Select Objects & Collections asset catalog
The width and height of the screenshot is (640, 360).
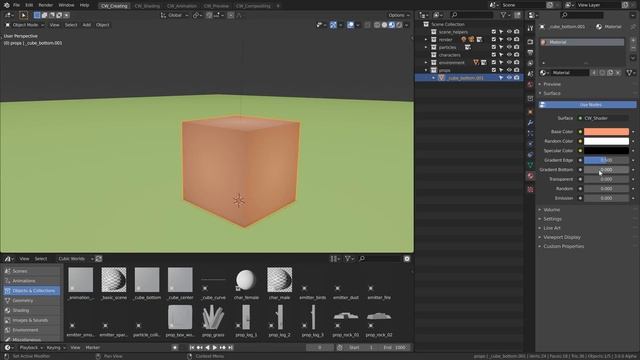tap(31, 291)
